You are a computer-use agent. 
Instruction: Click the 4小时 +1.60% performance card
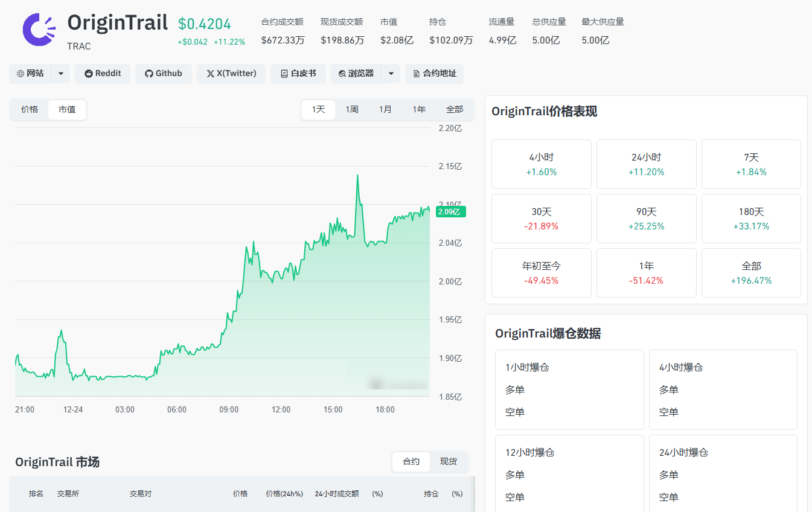coord(542,164)
